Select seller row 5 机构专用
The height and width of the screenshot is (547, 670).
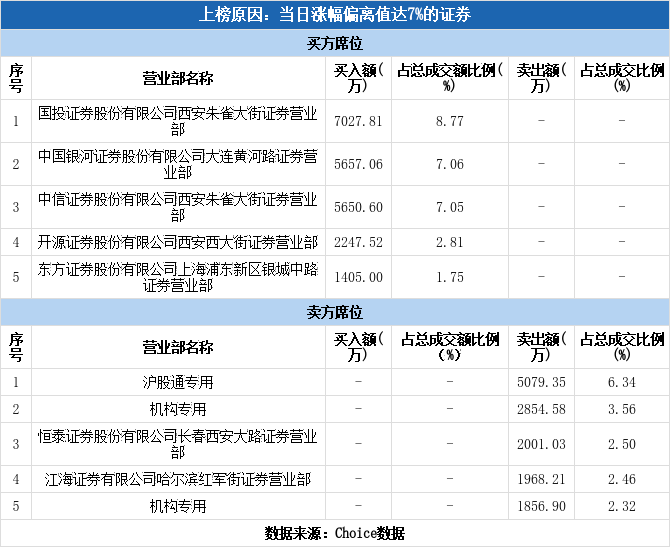click(x=178, y=506)
